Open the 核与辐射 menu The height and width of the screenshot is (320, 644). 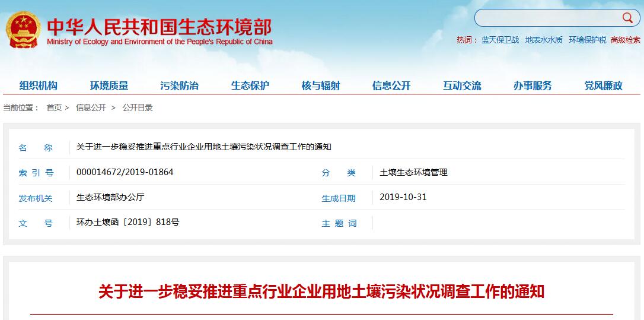pos(321,85)
